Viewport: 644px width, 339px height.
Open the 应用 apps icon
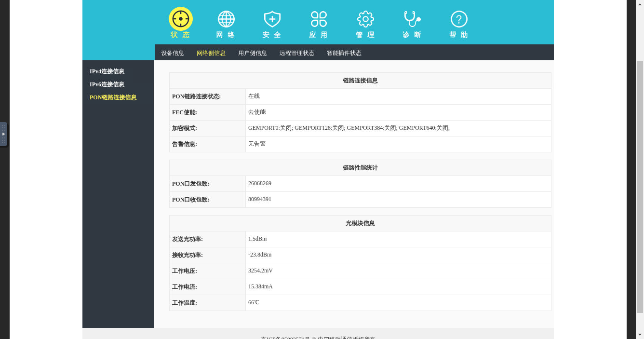tap(319, 19)
